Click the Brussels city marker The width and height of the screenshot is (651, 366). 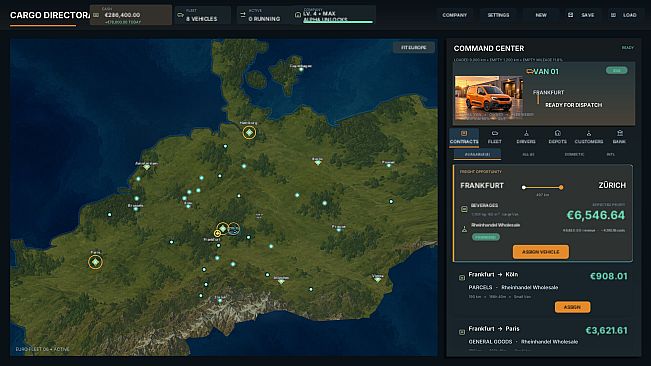click(136, 209)
